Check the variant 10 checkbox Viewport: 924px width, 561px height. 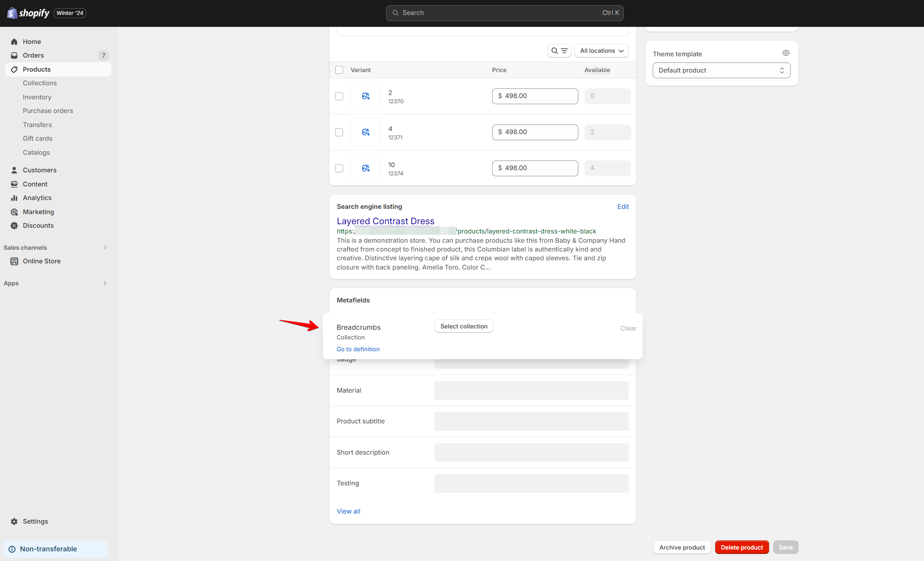point(339,168)
